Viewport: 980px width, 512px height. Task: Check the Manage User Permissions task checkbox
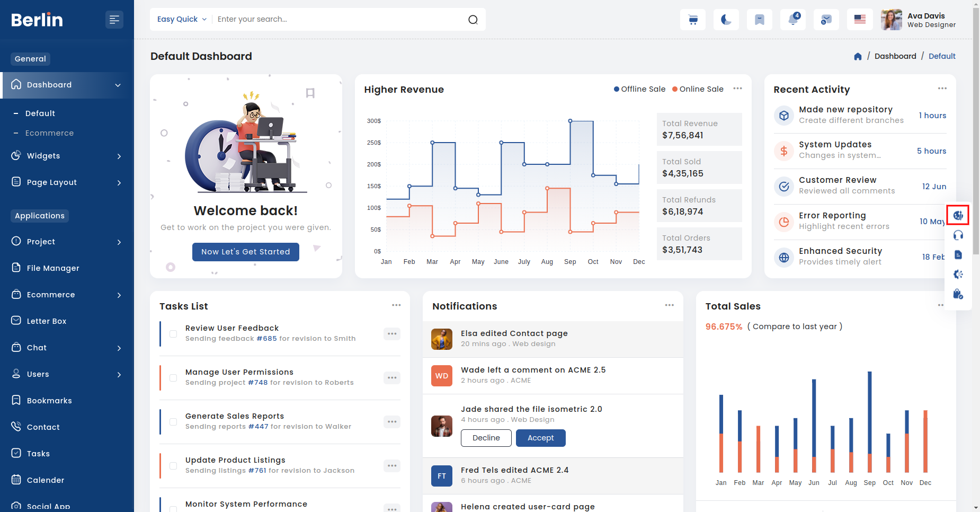point(173,378)
